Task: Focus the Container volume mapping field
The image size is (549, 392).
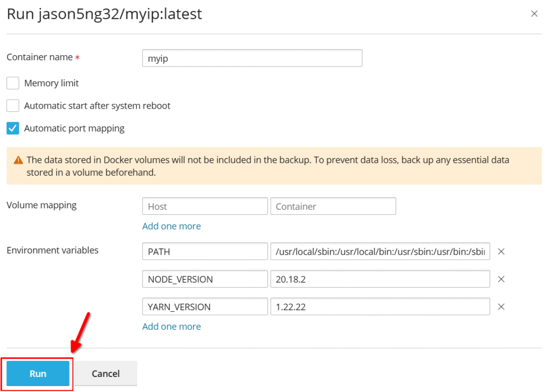Action: (x=333, y=206)
